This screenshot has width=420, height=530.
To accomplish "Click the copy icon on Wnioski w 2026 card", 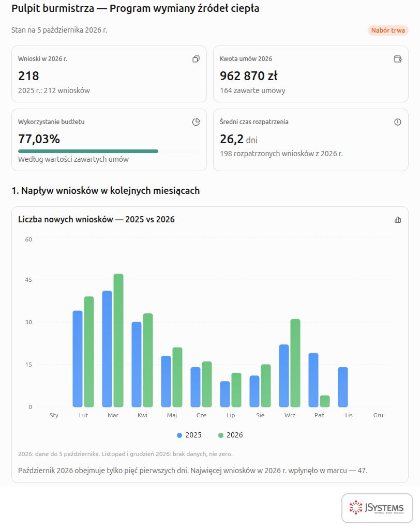I will click(196, 59).
